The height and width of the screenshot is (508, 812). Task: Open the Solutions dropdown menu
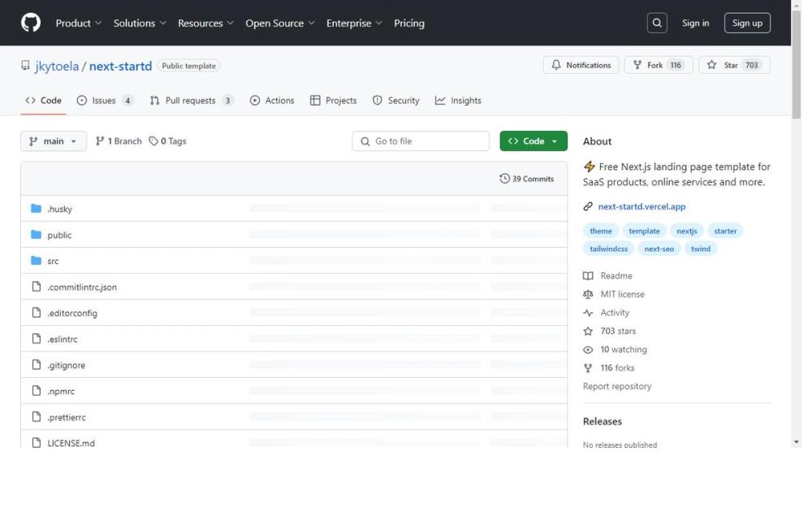click(140, 23)
